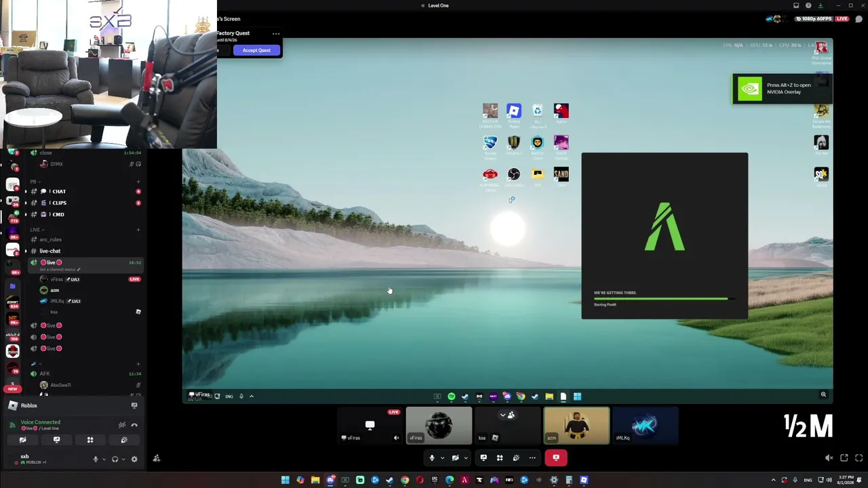868x488 pixels.
Task: Start an activity from the call control bar
Action: (x=500, y=458)
